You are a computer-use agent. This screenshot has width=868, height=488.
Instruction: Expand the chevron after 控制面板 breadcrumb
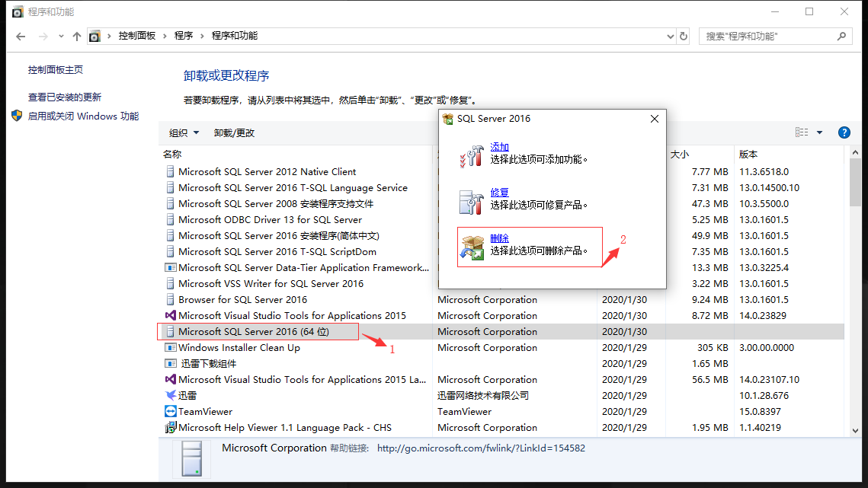click(165, 36)
